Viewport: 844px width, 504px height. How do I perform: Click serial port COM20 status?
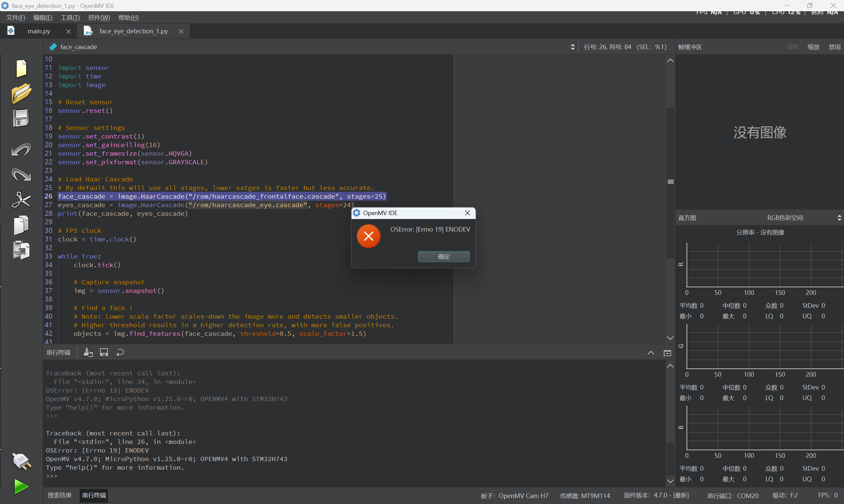732,495
